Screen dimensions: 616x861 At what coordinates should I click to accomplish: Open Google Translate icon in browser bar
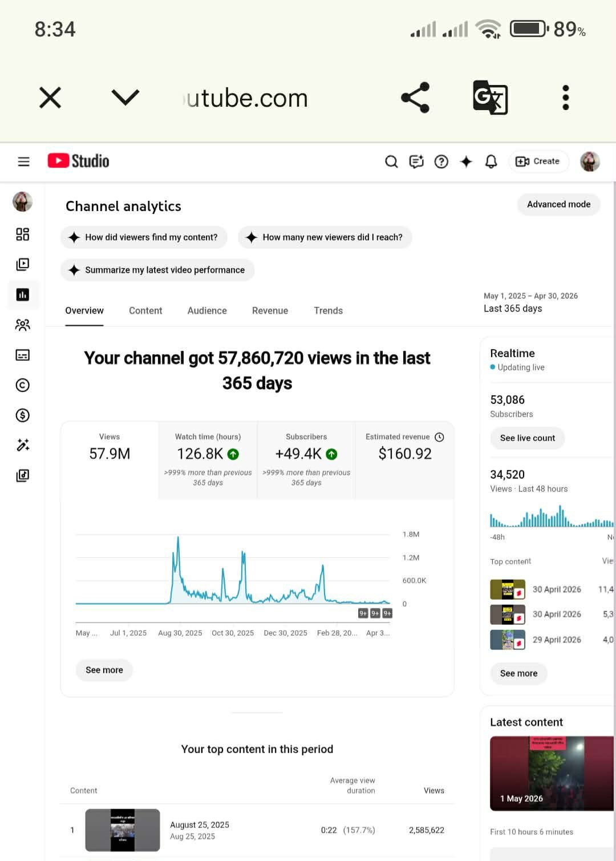[490, 98]
